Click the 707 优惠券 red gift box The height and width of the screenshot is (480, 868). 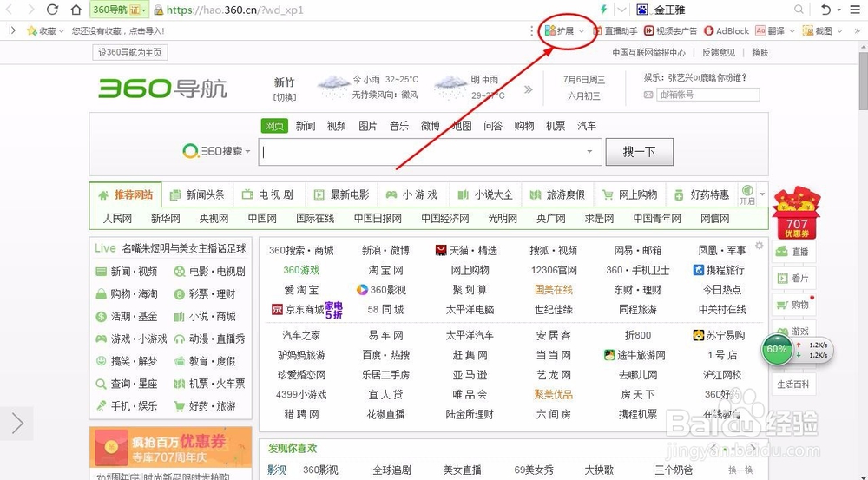pos(797,214)
